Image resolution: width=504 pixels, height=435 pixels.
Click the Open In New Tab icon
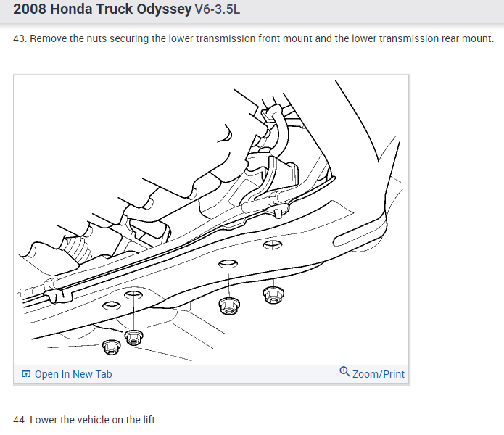(25, 373)
